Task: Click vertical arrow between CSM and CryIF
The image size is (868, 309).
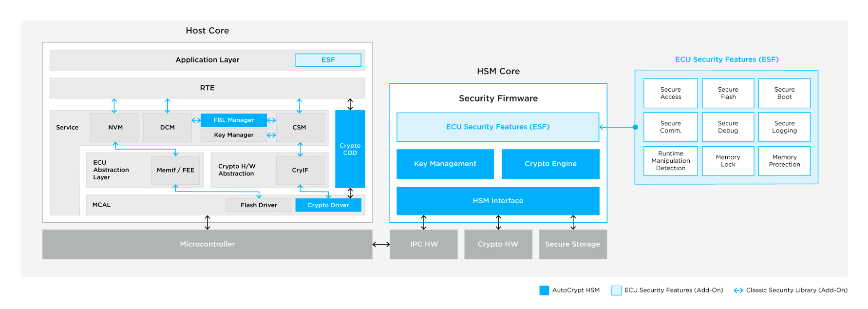Action: (300, 149)
